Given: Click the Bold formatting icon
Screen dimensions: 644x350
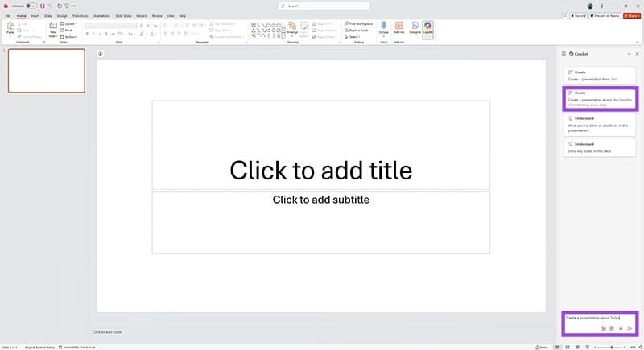Looking at the screenshot, I should pos(87,34).
